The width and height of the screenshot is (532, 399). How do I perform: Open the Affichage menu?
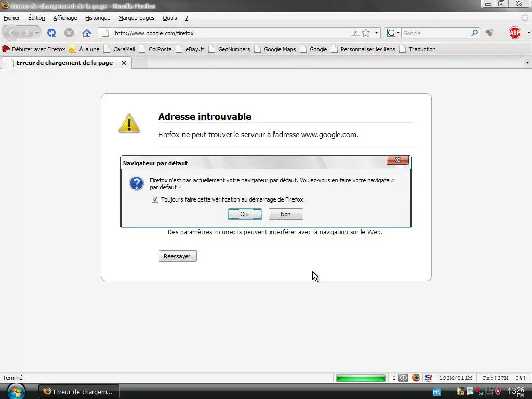click(x=65, y=18)
